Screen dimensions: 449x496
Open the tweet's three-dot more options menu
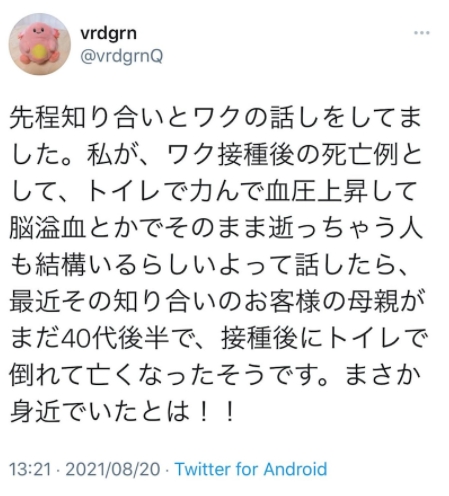click(421, 33)
